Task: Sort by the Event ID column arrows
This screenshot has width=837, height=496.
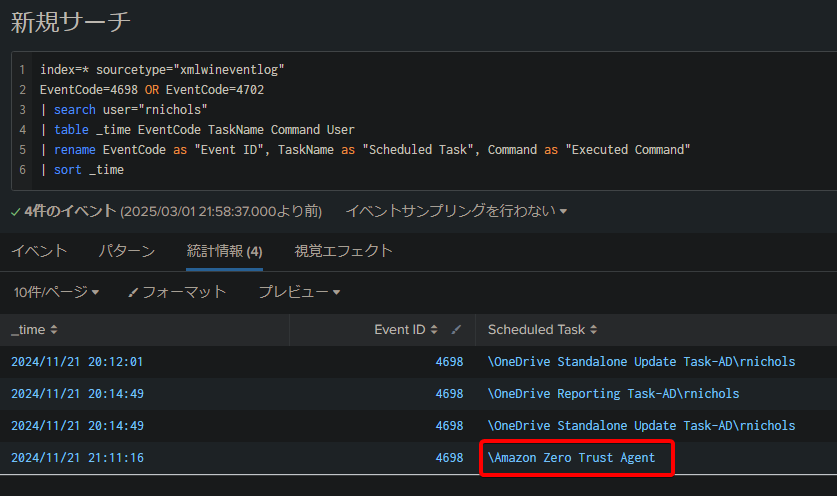Action: (x=434, y=330)
